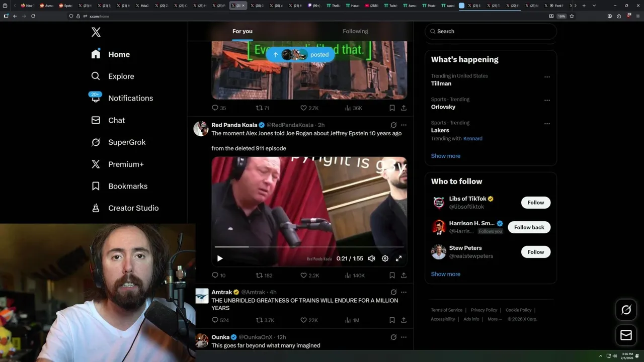
Task: Expand the More footer menu
Action: point(494,319)
